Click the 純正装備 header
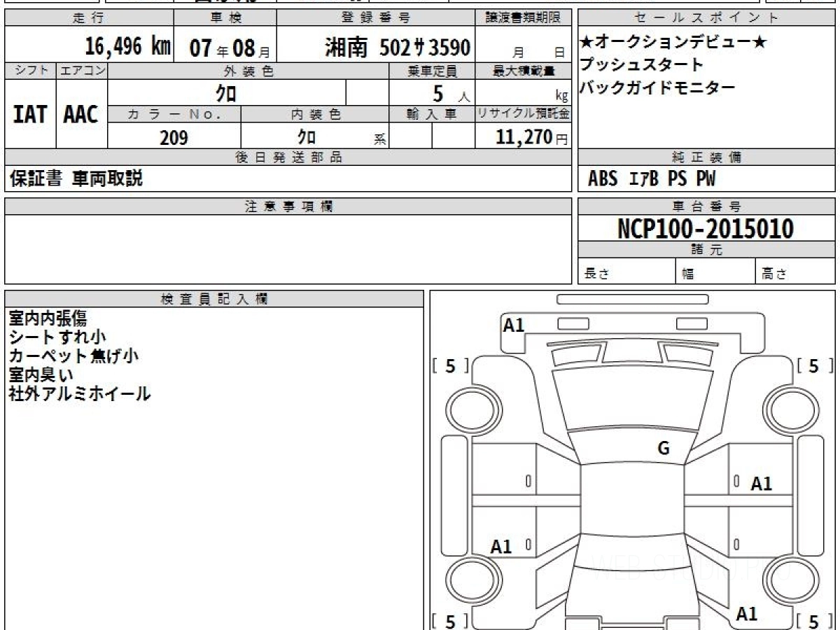Viewport: 840px width, 630px height. (x=706, y=157)
